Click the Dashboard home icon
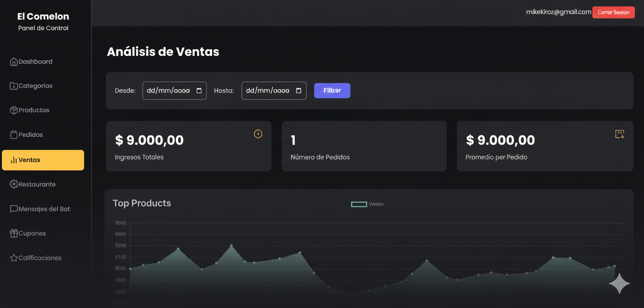 coord(14,62)
